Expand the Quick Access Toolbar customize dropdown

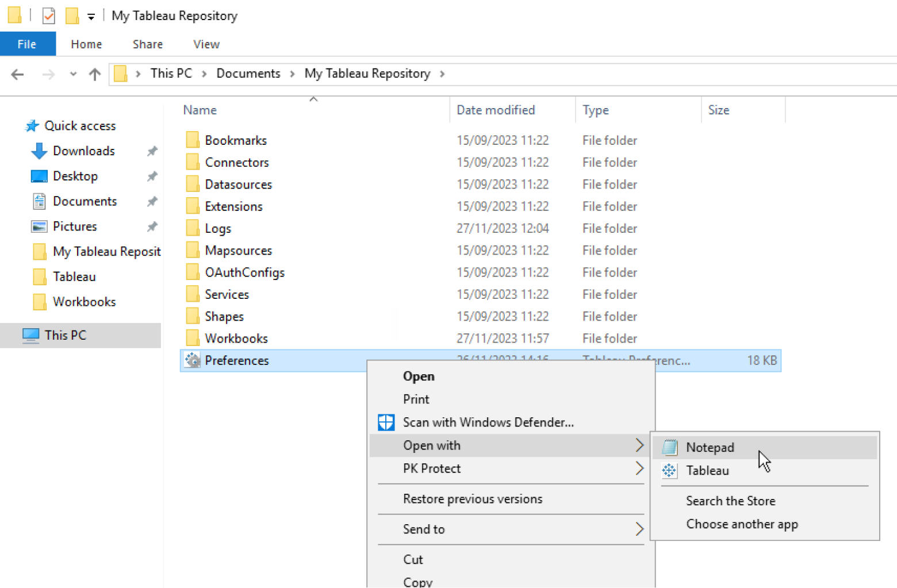click(x=91, y=16)
